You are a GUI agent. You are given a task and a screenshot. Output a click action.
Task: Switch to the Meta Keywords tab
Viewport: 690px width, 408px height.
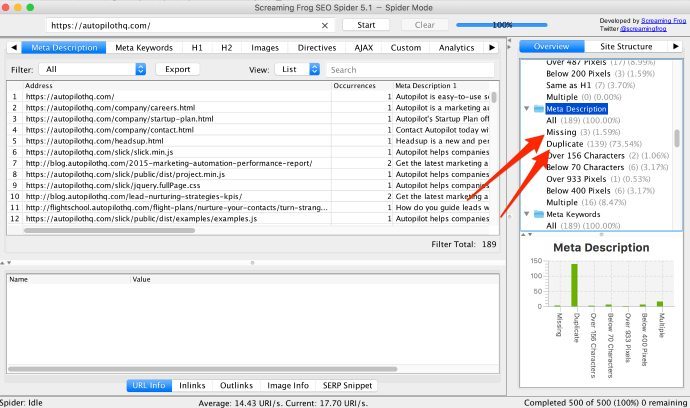[x=144, y=48]
